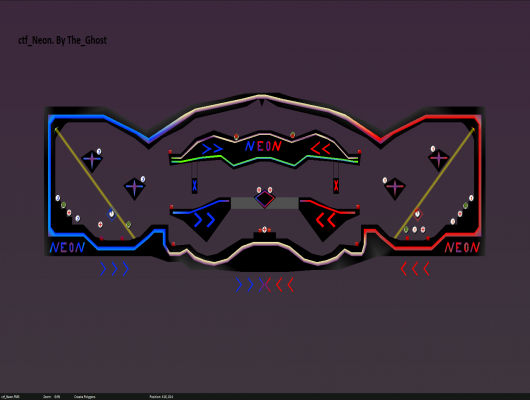This screenshot has width=530, height=400.
Task: Click the red X marker under upper platform
Action: [x=336, y=185]
